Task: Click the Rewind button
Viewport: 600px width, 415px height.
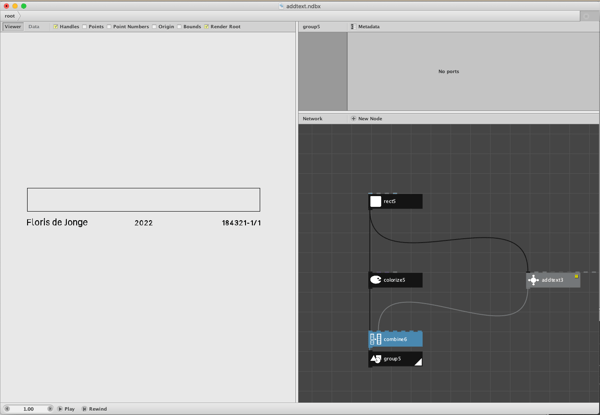Action: click(95, 409)
